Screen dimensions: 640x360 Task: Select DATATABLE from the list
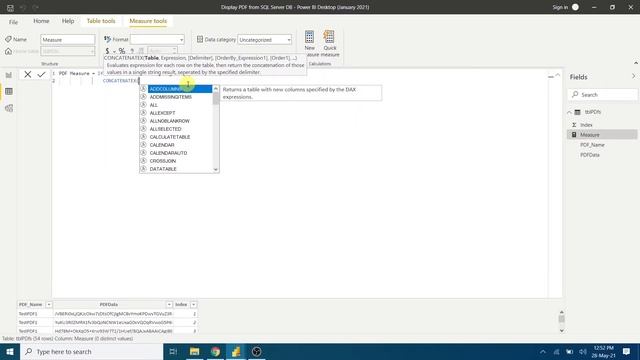pyautogui.click(x=176, y=169)
